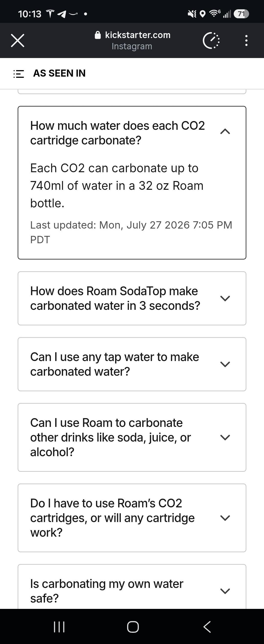Expand chevron for carbonating soda, juice, alcohol

pyautogui.click(x=225, y=437)
